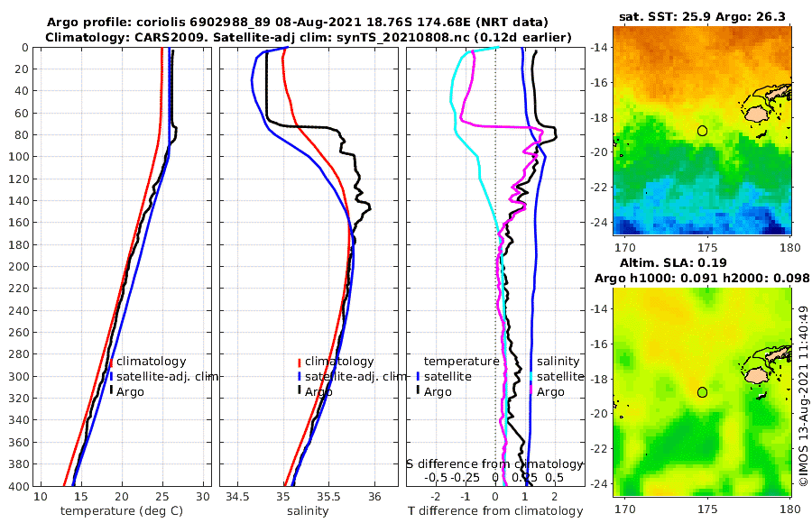
Task: Click the temperature (deg C) axis label
Action: [122, 511]
